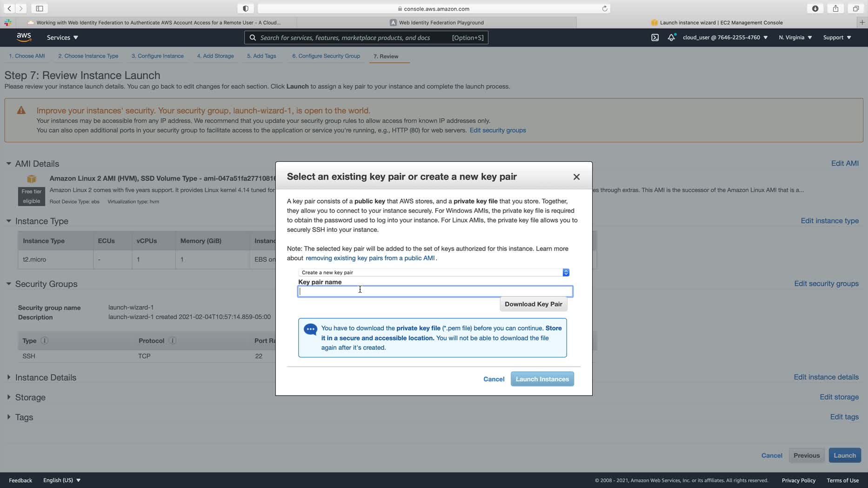Show all tabs overview icon

(855, 8)
